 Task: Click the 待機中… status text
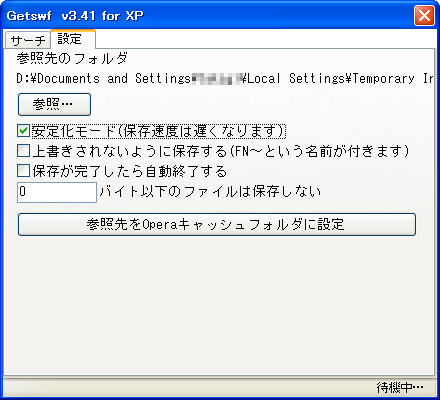tap(400, 387)
